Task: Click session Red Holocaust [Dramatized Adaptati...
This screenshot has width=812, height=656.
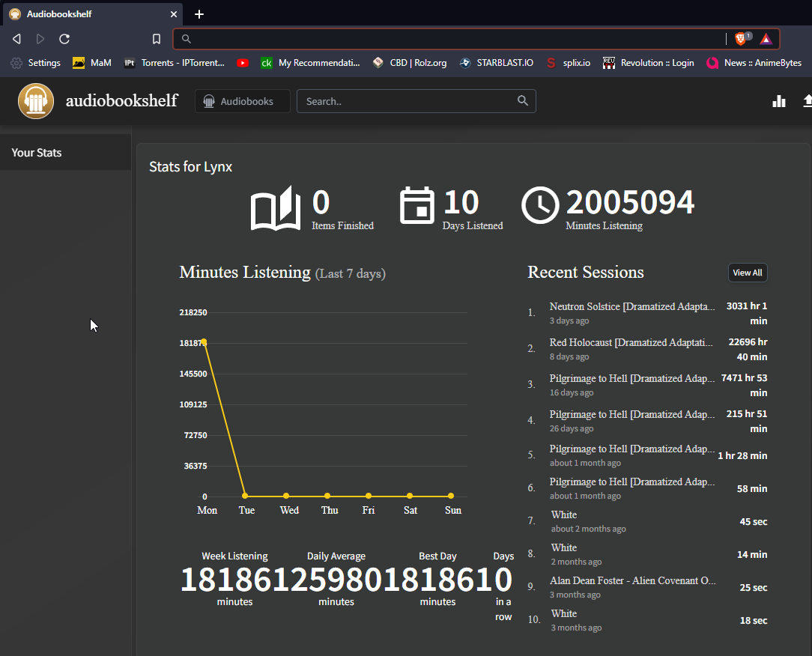Action: tap(631, 342)
